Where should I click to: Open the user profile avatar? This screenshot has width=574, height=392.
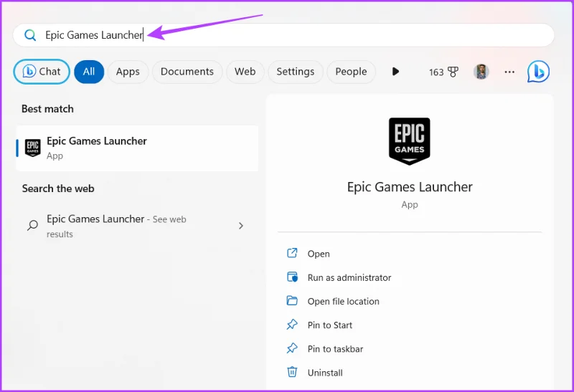click(x=481, y=72)
